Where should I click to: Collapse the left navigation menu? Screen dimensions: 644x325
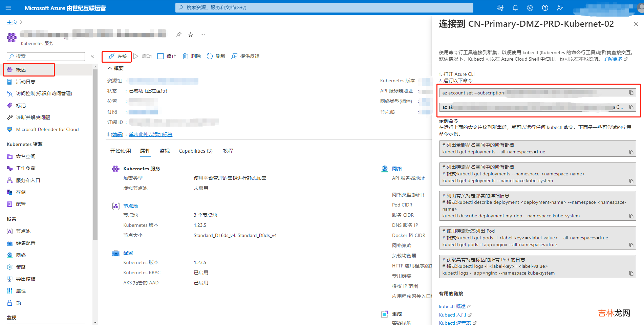(92, 56)
